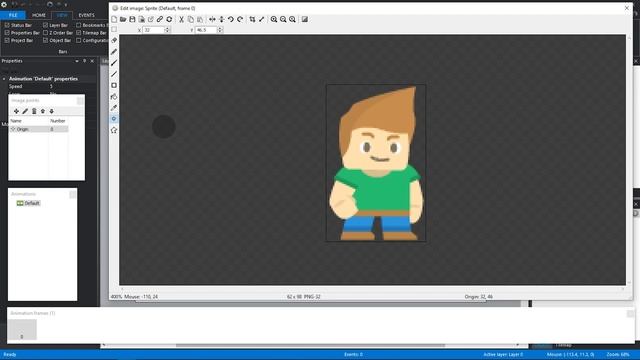Mirror the sprite horizontally
The image size is (640, 360).
pyautogui.click(x=212, y=19)
